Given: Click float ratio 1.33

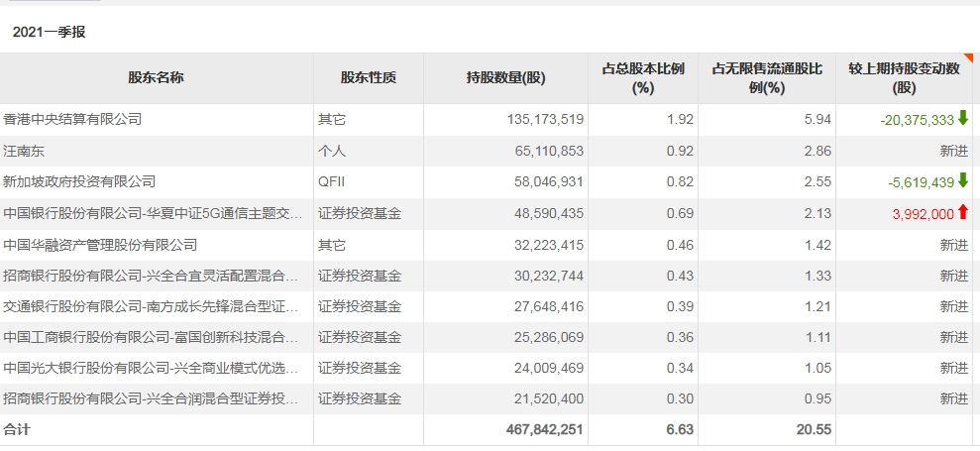Looking at the screenshot, I should 818,276.
